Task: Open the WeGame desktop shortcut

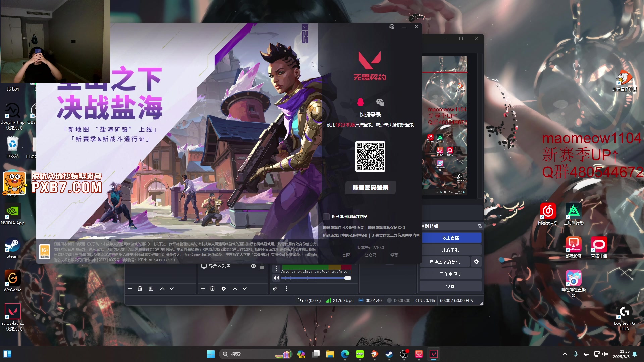Action: 13,282
